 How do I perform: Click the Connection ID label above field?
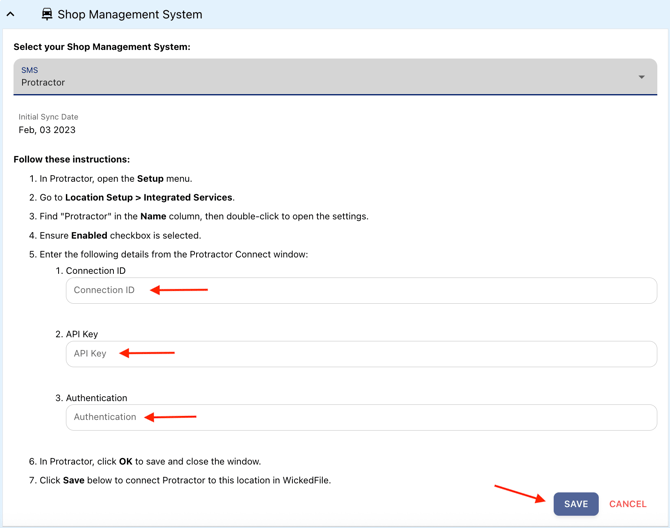(95, 271)
